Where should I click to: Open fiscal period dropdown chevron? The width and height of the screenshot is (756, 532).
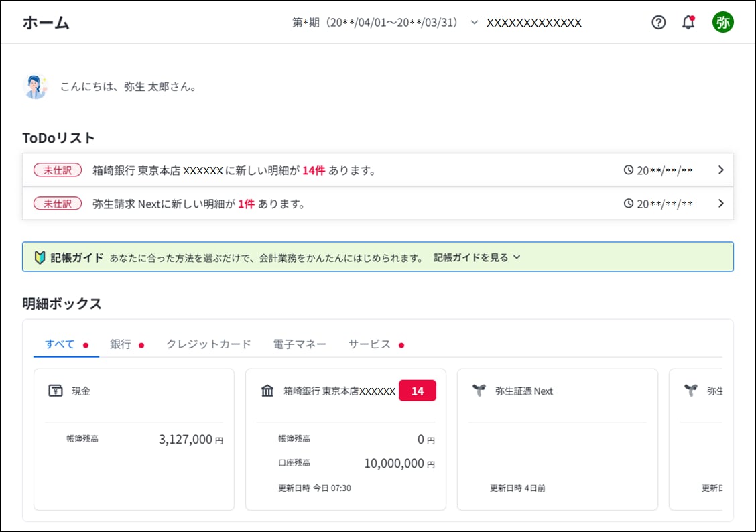point(475,22)
